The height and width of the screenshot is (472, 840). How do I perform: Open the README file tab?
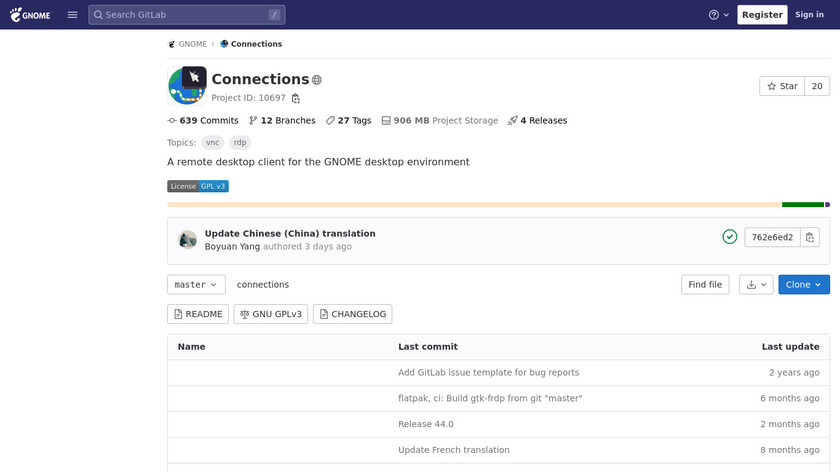pyautogui.click(x=198, y=314)
